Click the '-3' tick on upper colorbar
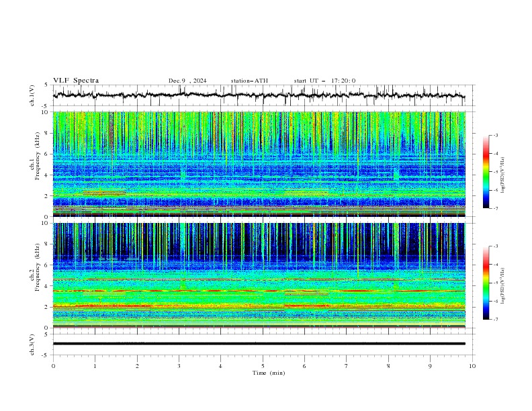Screen dimensions: 532x411 point(495,135)
